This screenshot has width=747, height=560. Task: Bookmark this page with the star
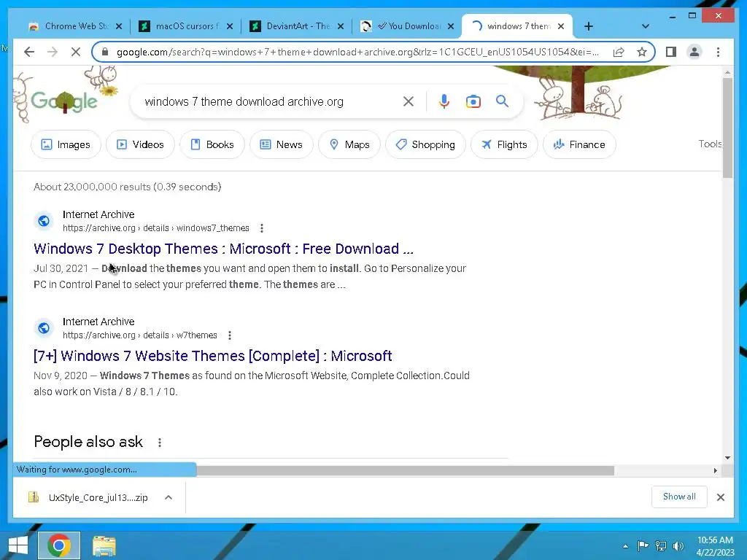click(642, 52)
